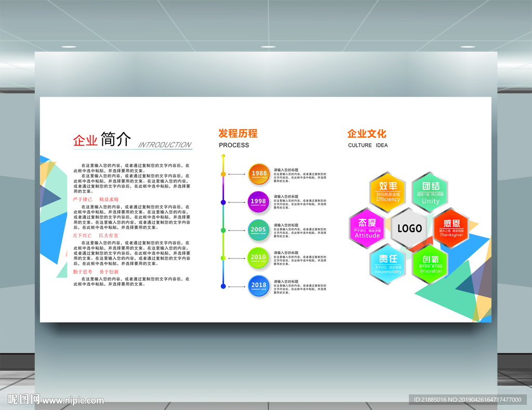Click the 团结 Unity hexagon
The image size is (532, 410).
pyautogui.click(x=430, y=192)
